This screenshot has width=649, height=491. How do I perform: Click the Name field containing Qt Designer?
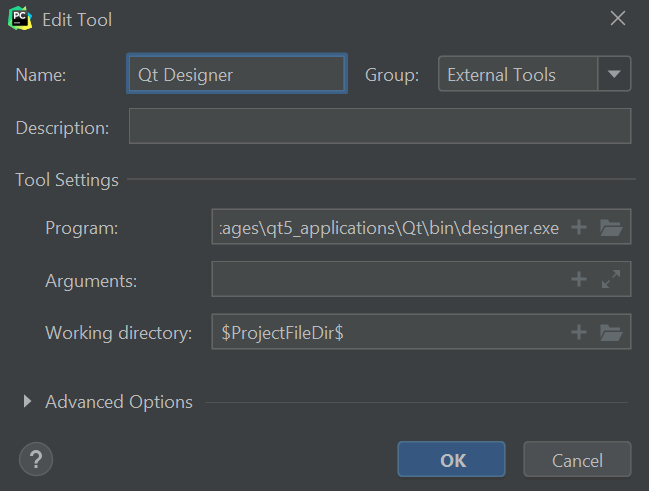tap(237, 74)
